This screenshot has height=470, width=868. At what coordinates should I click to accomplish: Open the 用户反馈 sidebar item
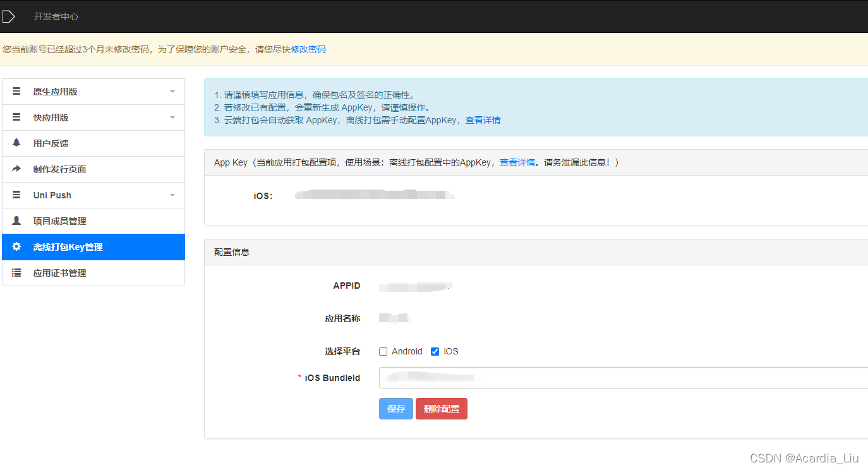click(x=93, y=143)
